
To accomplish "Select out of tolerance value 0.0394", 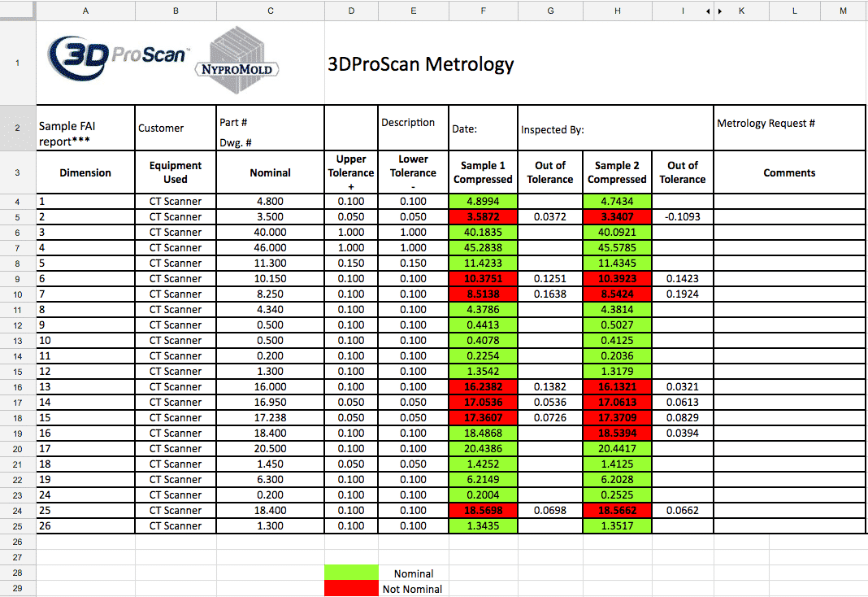I will click(683, 434).
